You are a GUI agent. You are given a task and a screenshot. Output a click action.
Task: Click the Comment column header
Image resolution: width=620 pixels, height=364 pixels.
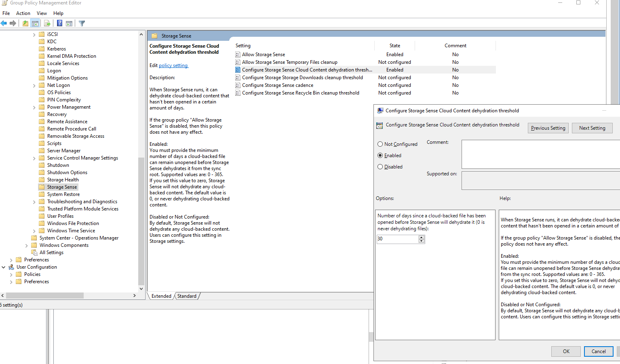click(456, 46)
